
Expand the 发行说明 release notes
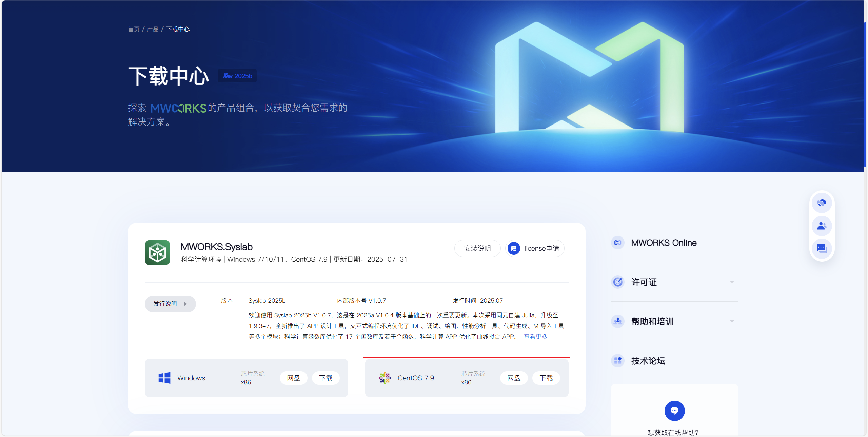tap(170, 304)
